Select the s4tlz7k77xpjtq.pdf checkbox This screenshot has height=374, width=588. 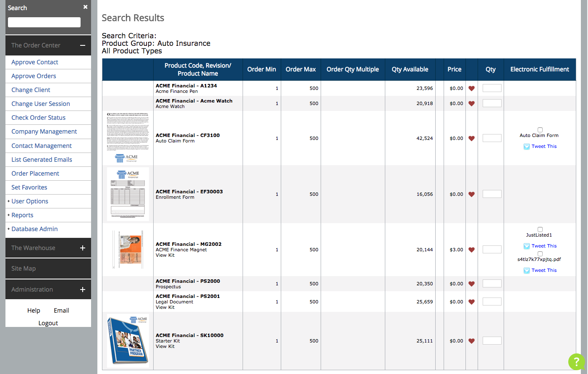(540, 254)
